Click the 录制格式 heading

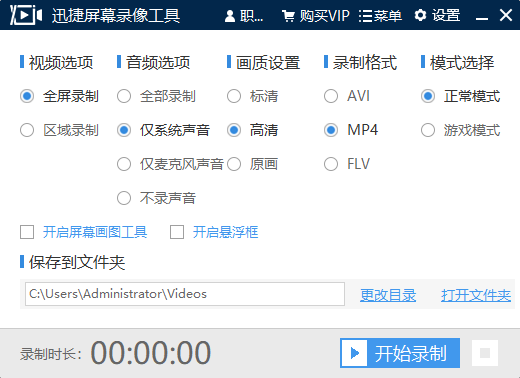(x=365, y=63)
